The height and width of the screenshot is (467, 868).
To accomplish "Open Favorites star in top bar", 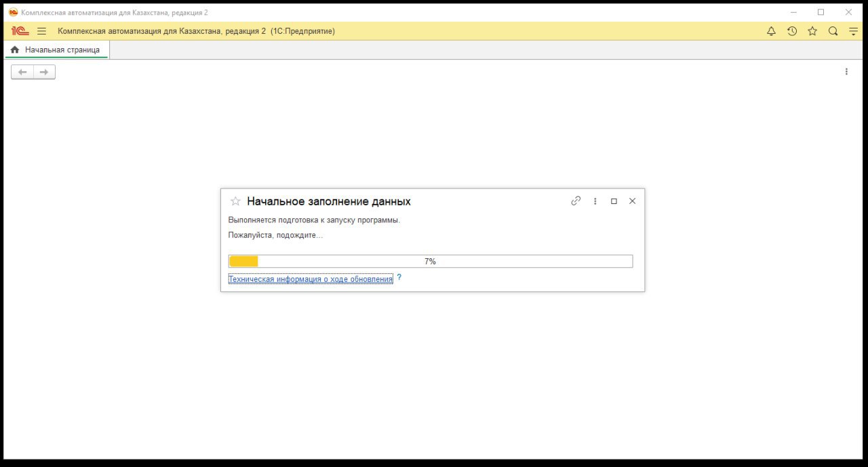I will pyautogui.click(x=812, y=31).
